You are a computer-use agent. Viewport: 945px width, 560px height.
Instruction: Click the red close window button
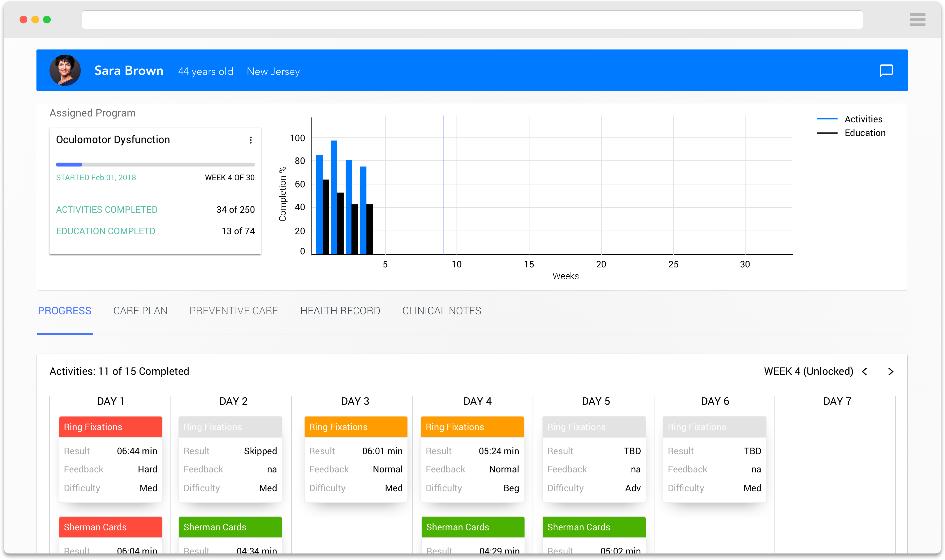(23, 20)
